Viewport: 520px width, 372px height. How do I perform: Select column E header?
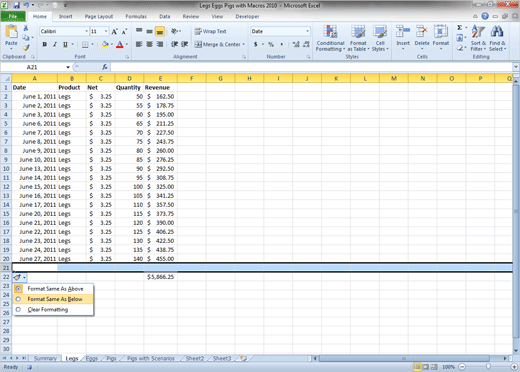pyautogui.click(x=160, y=79)
